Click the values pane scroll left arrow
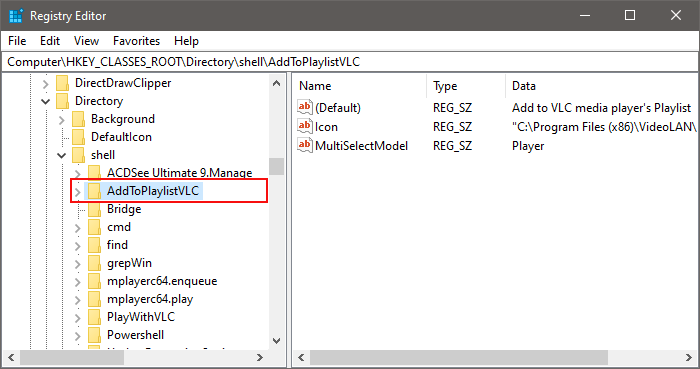This screenshot has width=700, height=369. [x=301, y=357]
